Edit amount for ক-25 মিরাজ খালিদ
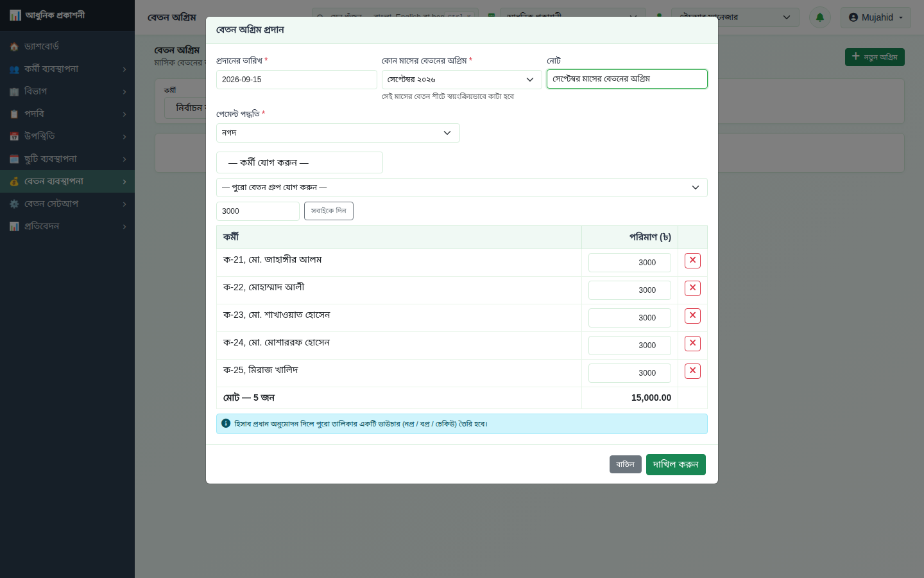This screenshot has height=578, width=924. (x=629, y=373)
